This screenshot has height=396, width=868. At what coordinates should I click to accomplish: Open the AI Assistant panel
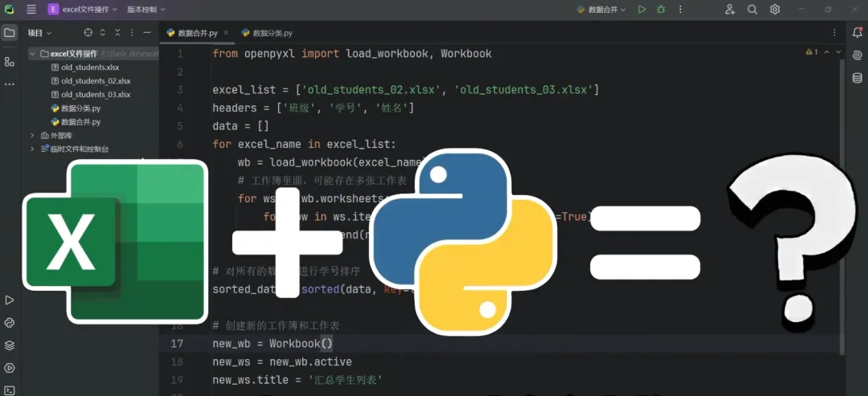(x=857, y=55)
